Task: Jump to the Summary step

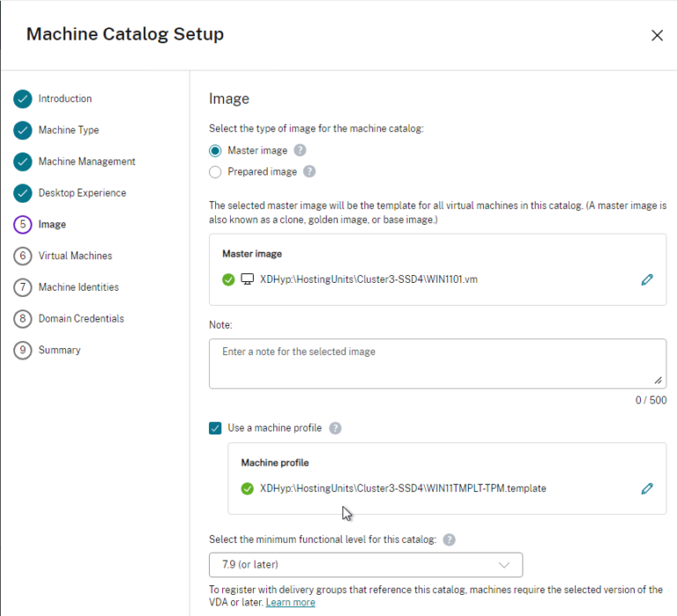Action: 59,350
